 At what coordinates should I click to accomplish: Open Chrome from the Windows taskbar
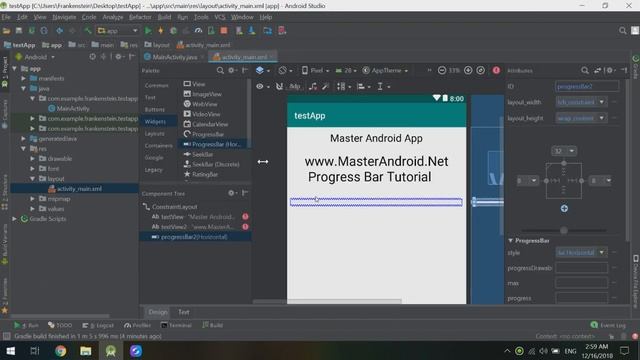coord(60,351)
